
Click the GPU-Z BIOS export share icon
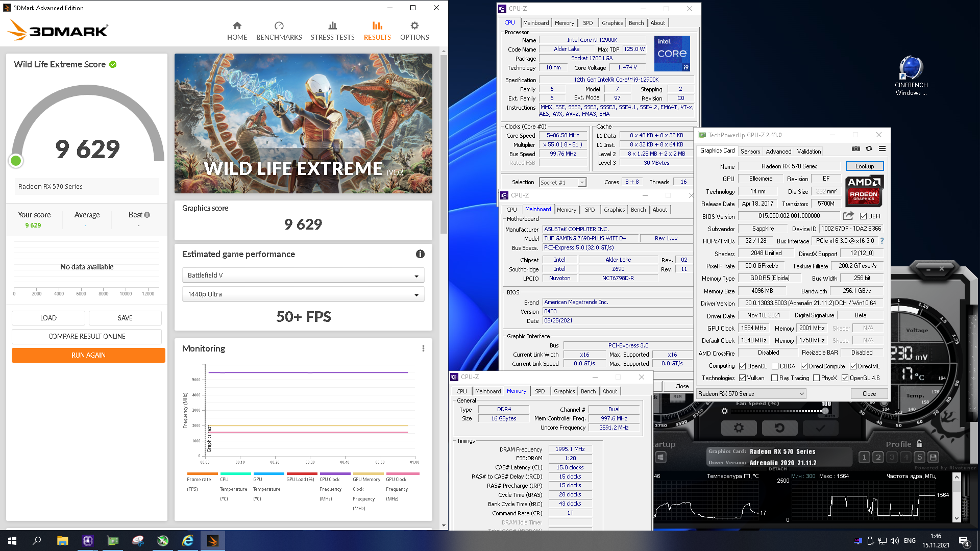[x=848, y=216]
